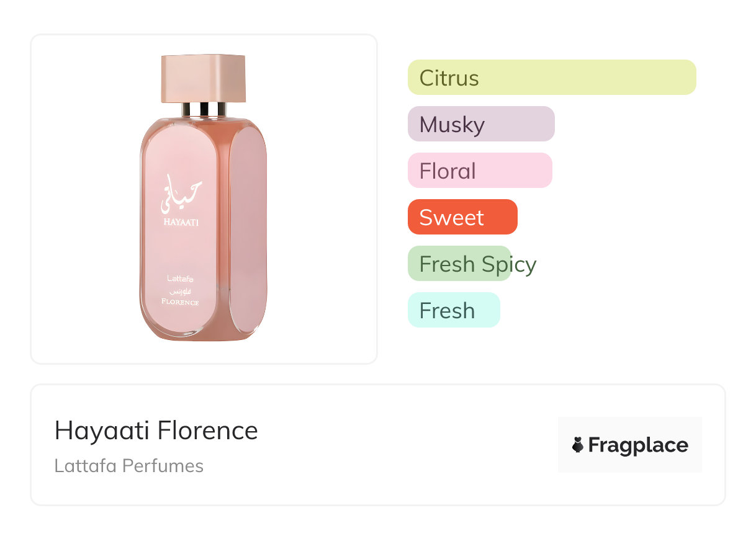Click the FLORENCE text on the bottle

click(x=181, y=302)
